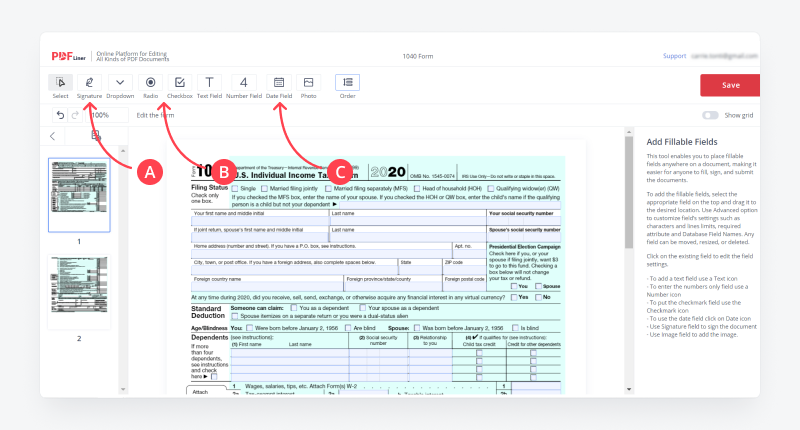This screenshot has width=800, height=430.
Task: Click the redo arrow icon
Action: [75, 115]
